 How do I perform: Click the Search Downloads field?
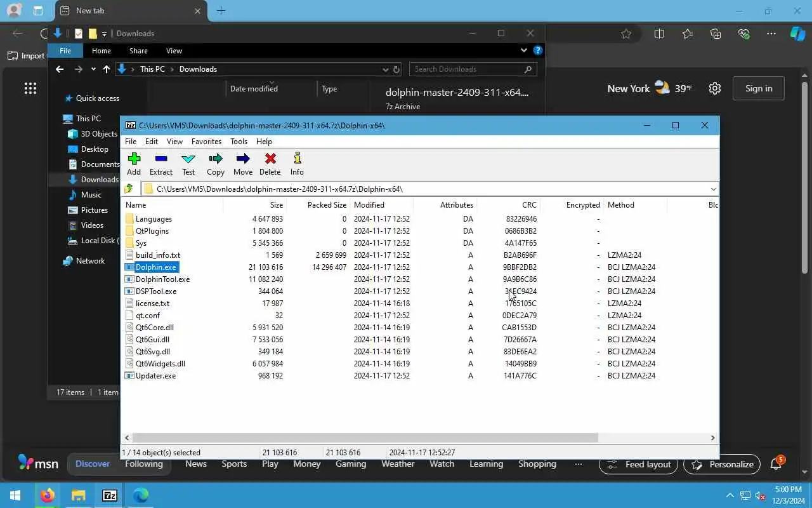(473, 69)
